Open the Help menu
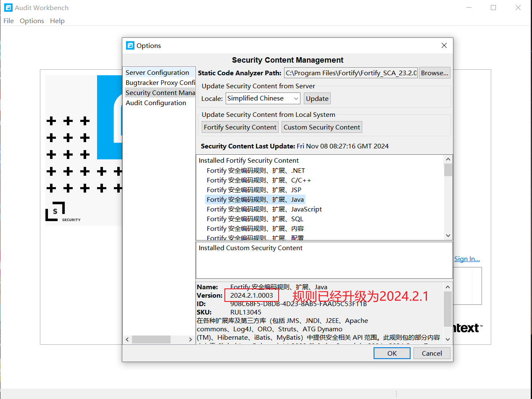532x399 pixels. pos(57,21)
